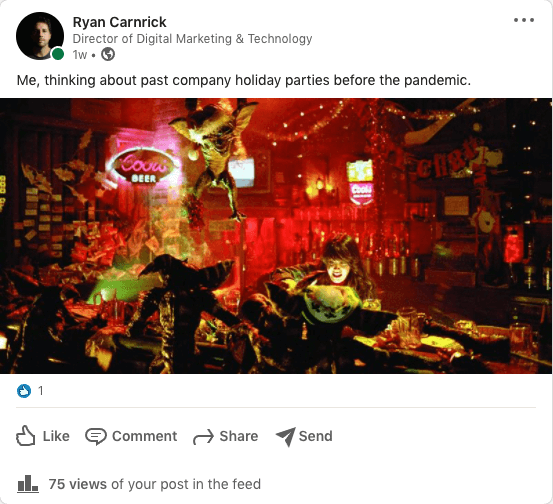Open the Gremlins bar scene image
The image size is (553, 504).
[276, 236]
